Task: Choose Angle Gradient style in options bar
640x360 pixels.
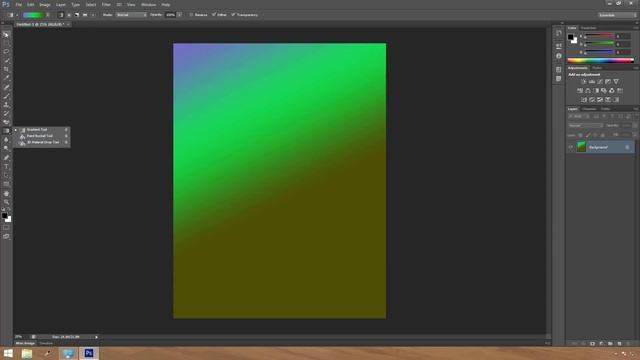Action: [x=77, y=15]
